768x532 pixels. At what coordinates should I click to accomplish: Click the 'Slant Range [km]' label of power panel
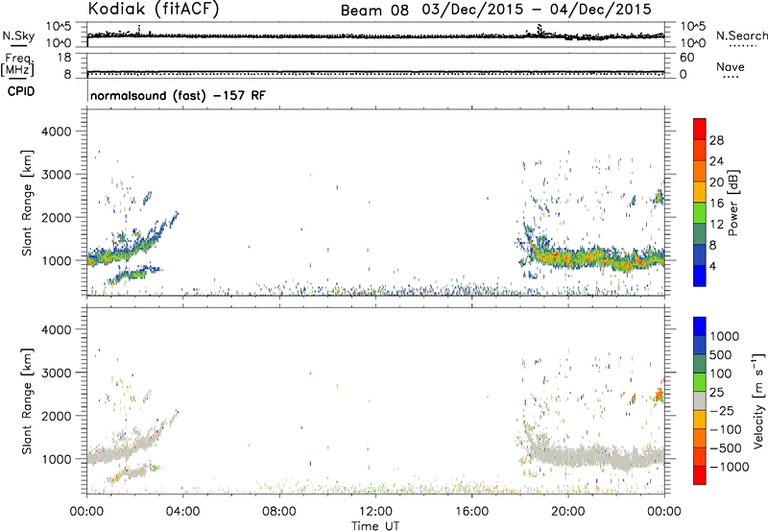tap(27, 203)
